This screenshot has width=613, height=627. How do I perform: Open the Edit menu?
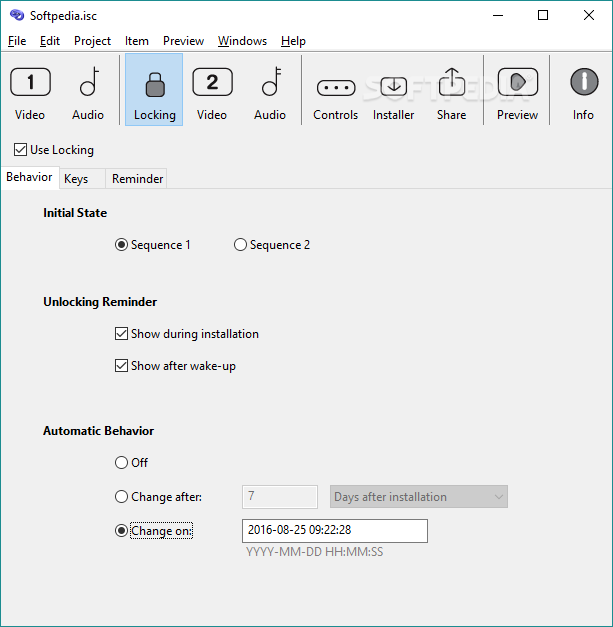(x=50, y=41)
